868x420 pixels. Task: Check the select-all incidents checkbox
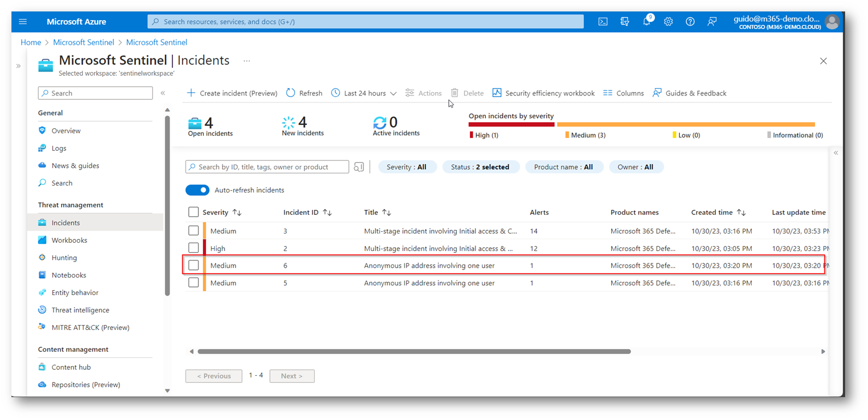coord(194,212)
